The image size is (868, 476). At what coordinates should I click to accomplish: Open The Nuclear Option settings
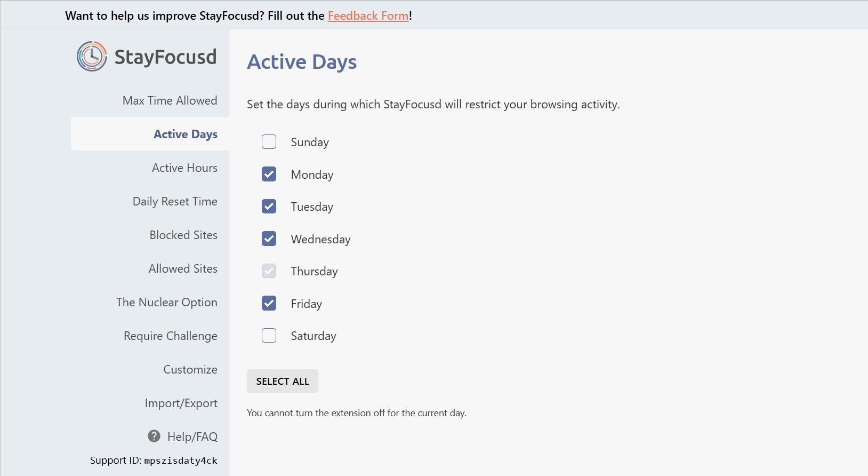pyautogui.click(x=167, y=302)
